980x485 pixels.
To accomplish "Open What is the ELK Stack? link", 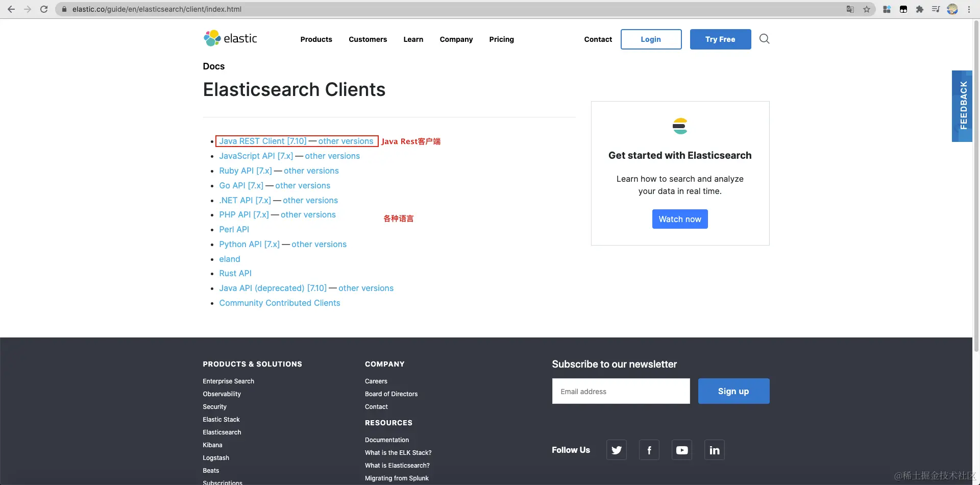I will point(398,453).
